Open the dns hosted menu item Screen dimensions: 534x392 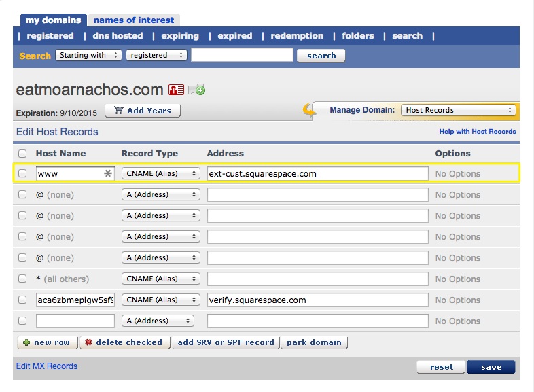pos(117,36)
